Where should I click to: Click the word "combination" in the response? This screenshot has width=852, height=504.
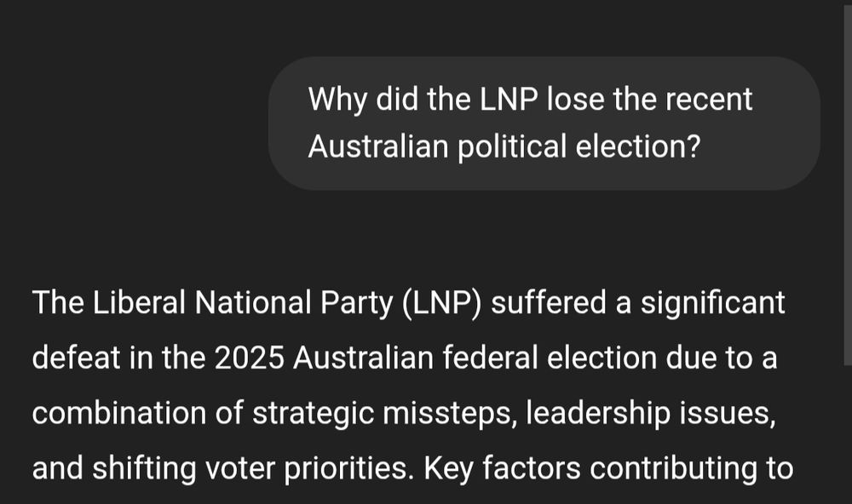pyautogui.click(x=119, y=413)
